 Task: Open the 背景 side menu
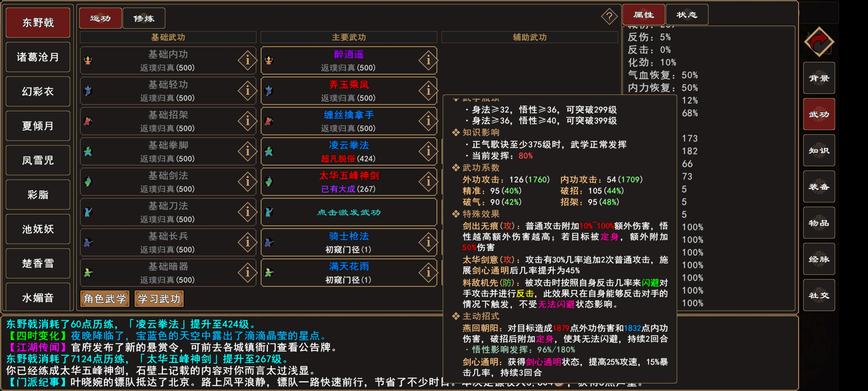[819, 78]
